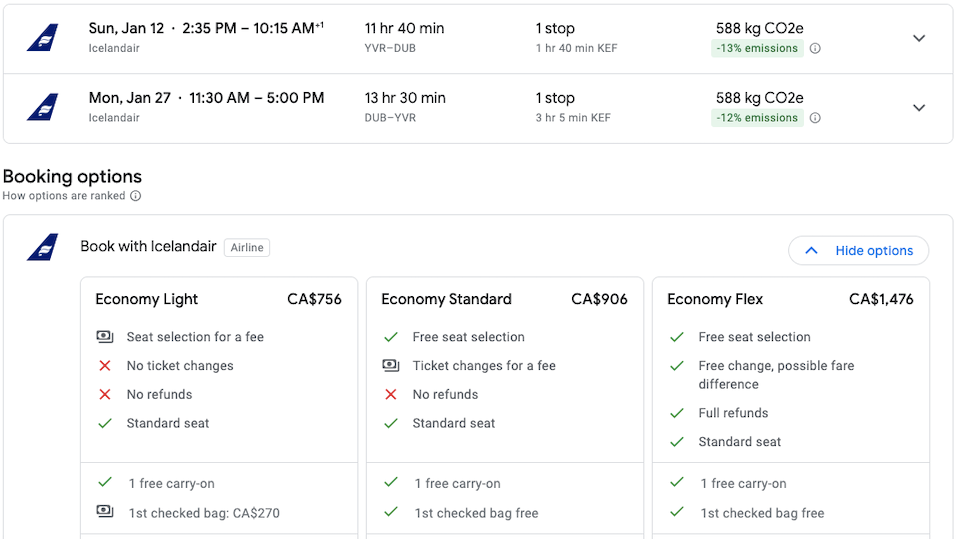Click the Icelandair logo on the Jan 27 flight
This screenshot has width=960, height=539.
(43, 107)
